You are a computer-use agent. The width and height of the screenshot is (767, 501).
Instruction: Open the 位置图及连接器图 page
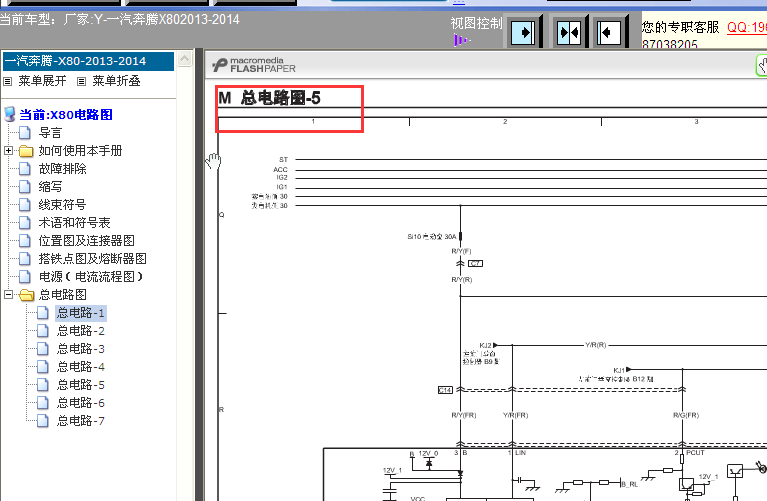[x=87, y=241]
